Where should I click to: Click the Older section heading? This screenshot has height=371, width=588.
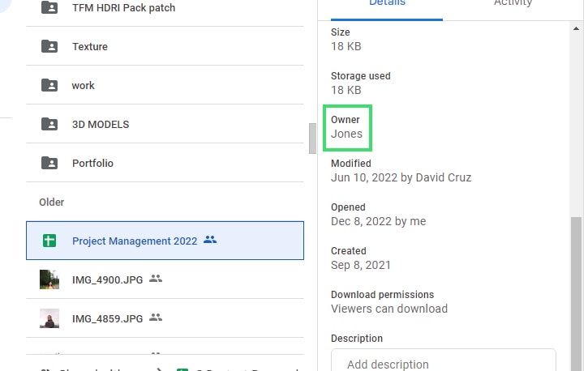[51, 203]
